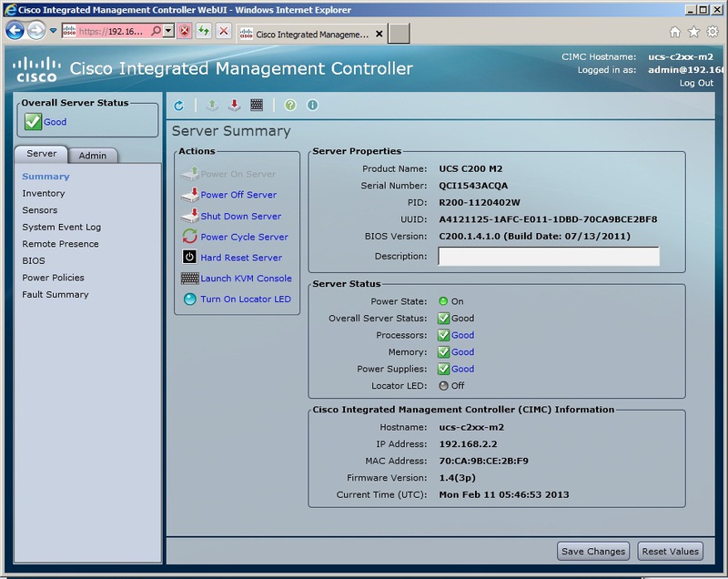Click the Internet Explorer Home icon
The height and width of the screenshot is (579, 728).
pyautogui.click(x=674, y=32)
